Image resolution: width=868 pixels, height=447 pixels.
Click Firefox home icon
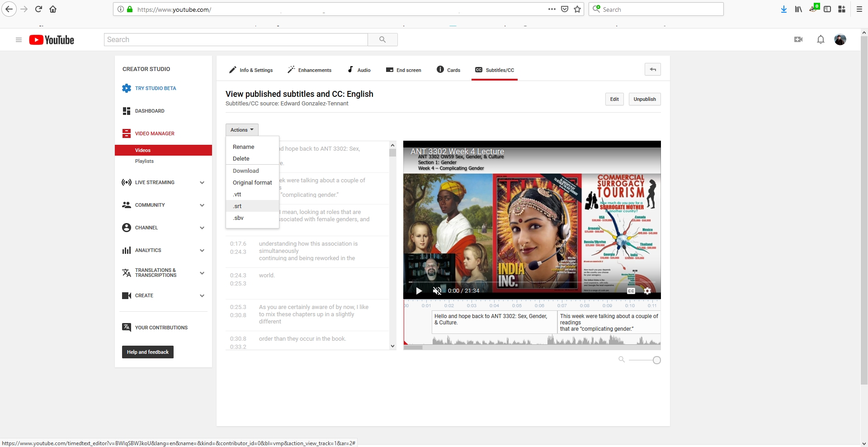(53, 9)
